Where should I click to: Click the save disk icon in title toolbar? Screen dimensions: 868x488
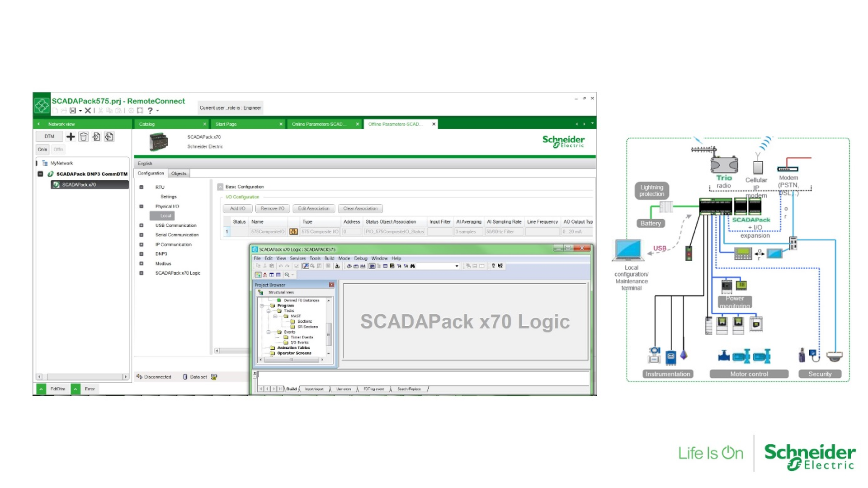coord(72,111)
